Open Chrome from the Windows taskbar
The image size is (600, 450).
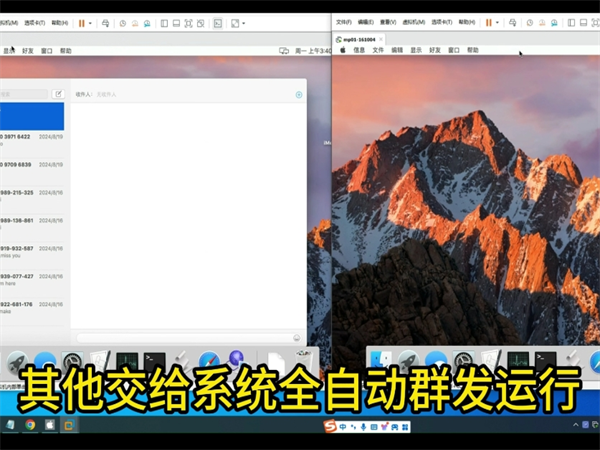click(30, 425)
